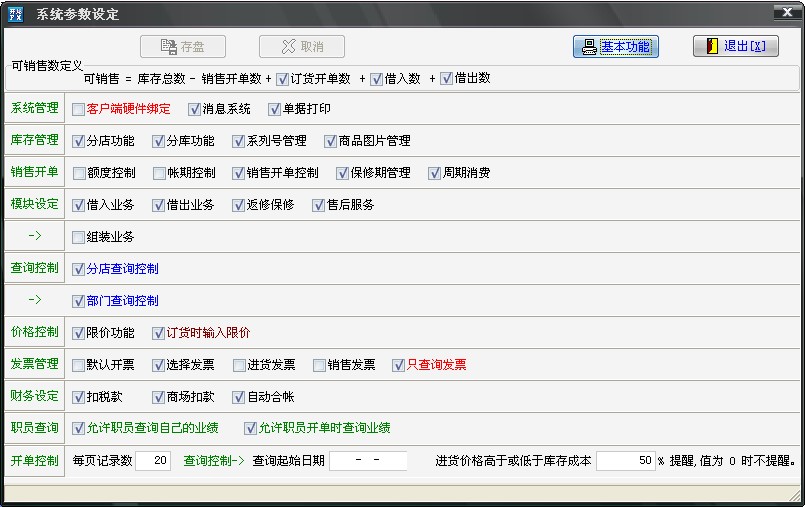Screen dimensions: 805x507
Task: Toggle 允许职员查询自己的业绩 checkbox
Action: point(78,428)
